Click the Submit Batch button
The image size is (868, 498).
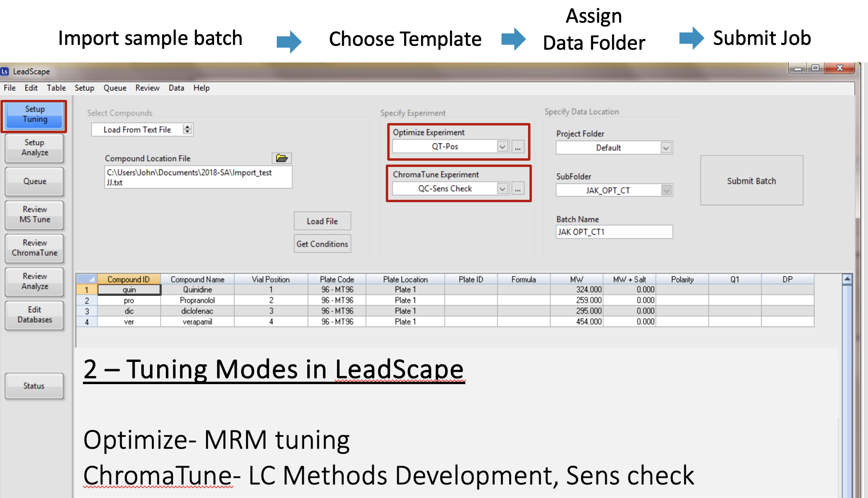point(752,181)
